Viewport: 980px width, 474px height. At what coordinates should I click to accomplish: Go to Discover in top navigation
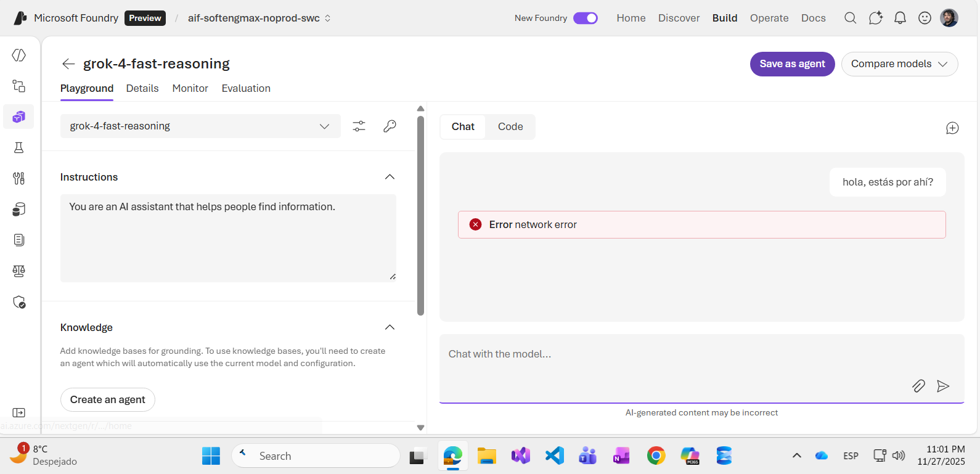679,18
